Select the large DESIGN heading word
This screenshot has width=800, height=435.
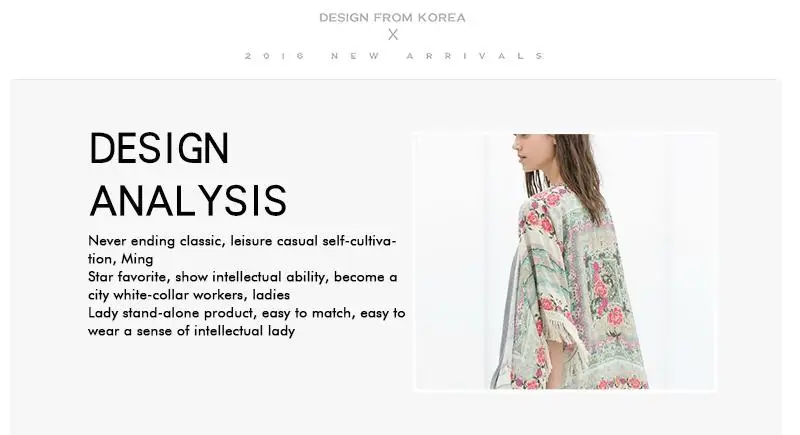tap(159, 148)
